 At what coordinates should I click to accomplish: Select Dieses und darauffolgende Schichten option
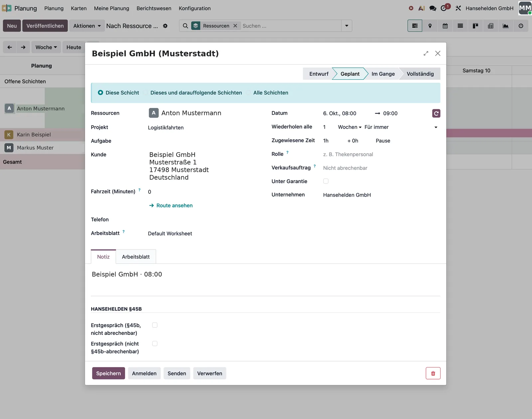click(x=145, y=93)
